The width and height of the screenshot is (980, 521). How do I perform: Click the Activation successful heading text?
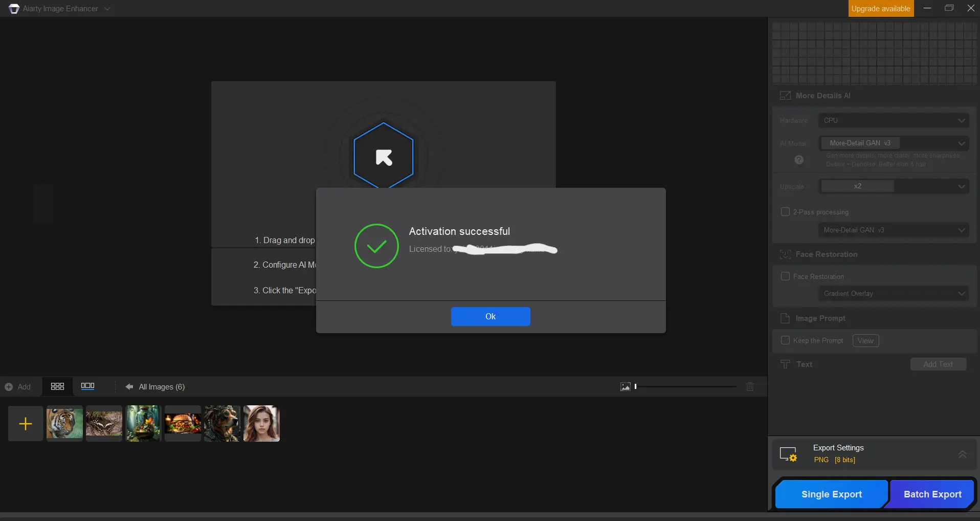459,231
